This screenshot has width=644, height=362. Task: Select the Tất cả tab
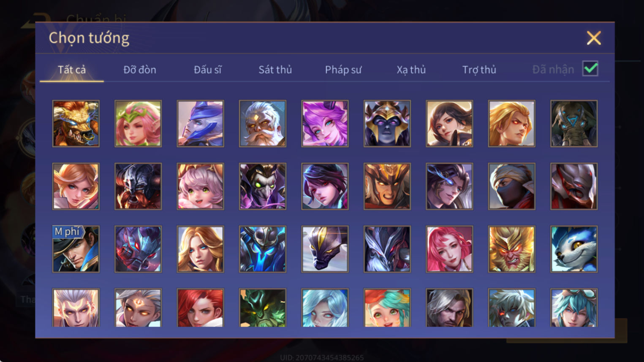72,70
